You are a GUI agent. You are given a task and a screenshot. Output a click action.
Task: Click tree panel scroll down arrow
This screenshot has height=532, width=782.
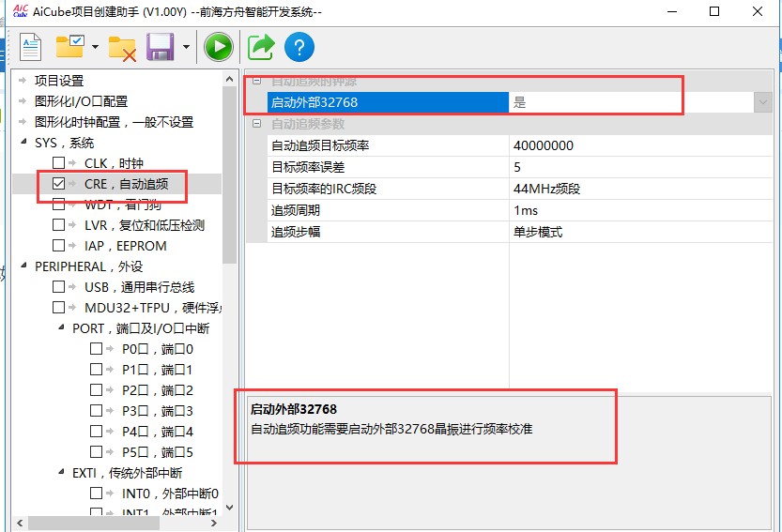(x=229, y=508)
